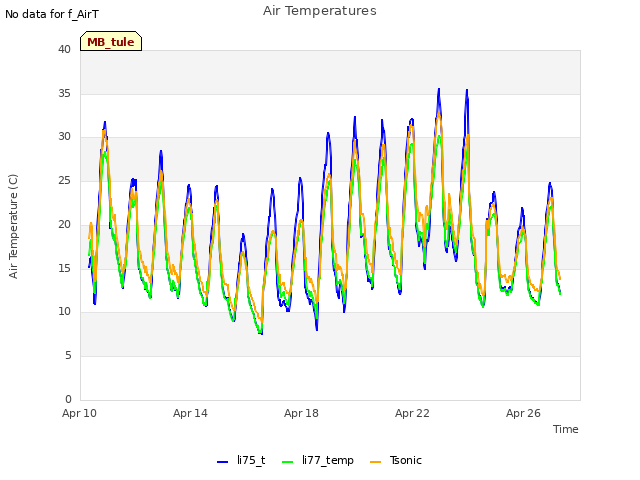Click the '25' y-axis tick label
The image size is (640, 480).
click(64, 180)
